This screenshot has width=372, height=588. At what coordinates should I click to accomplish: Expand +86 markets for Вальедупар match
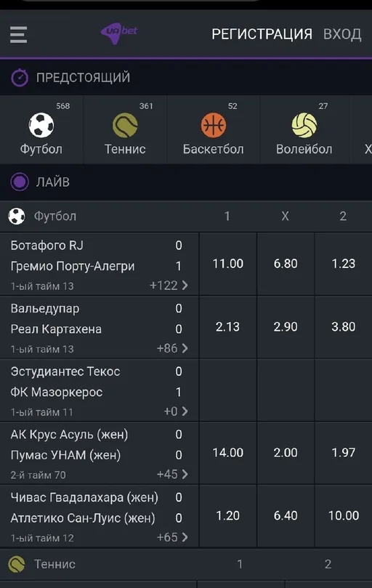click(x=172, y=348)
